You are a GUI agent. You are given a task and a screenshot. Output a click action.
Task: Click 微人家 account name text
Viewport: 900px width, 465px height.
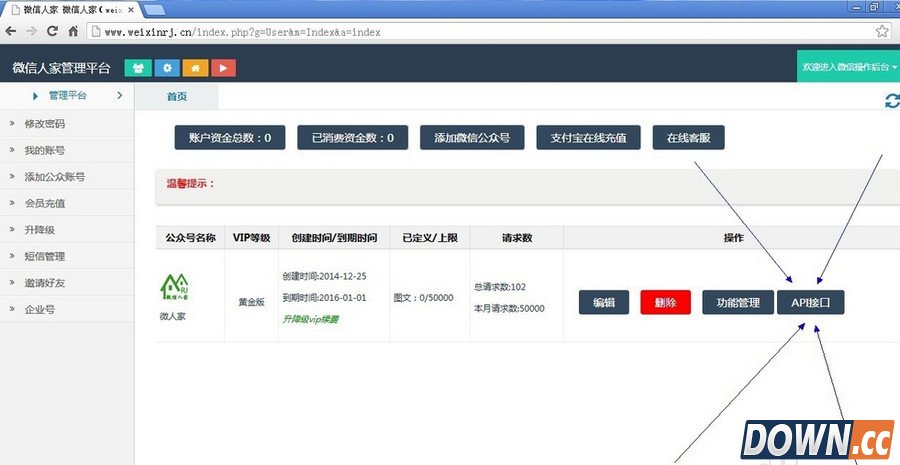pyautogui.click(x=173, y=316)
